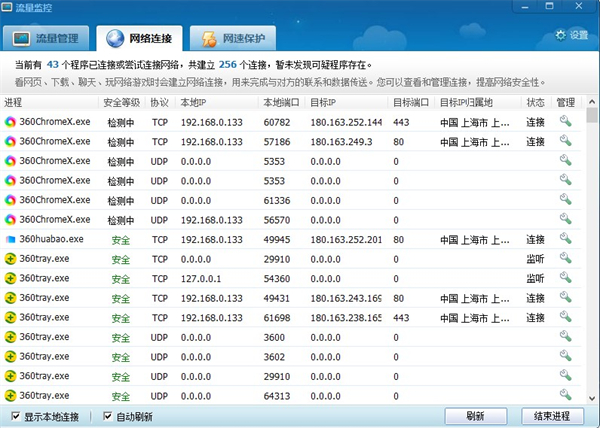Click 360huabao.exe process icon
Image resolution: width=600 pixels, height=428 pixels.
pos(10,239)
